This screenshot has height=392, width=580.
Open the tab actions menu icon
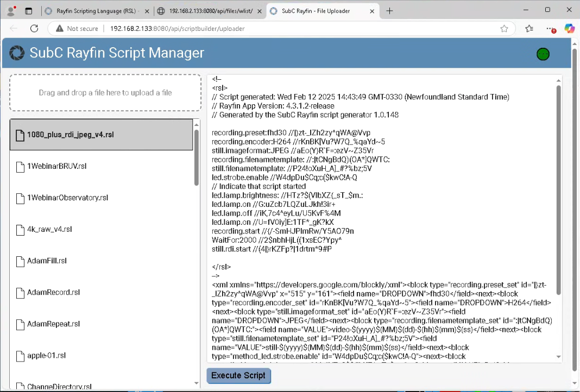click(x=28, y=11)
